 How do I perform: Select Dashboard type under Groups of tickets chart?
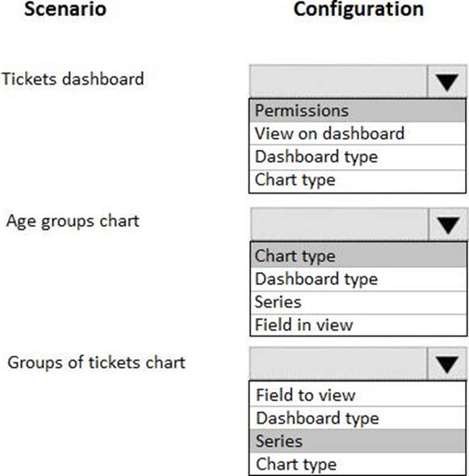pos(358,418)
